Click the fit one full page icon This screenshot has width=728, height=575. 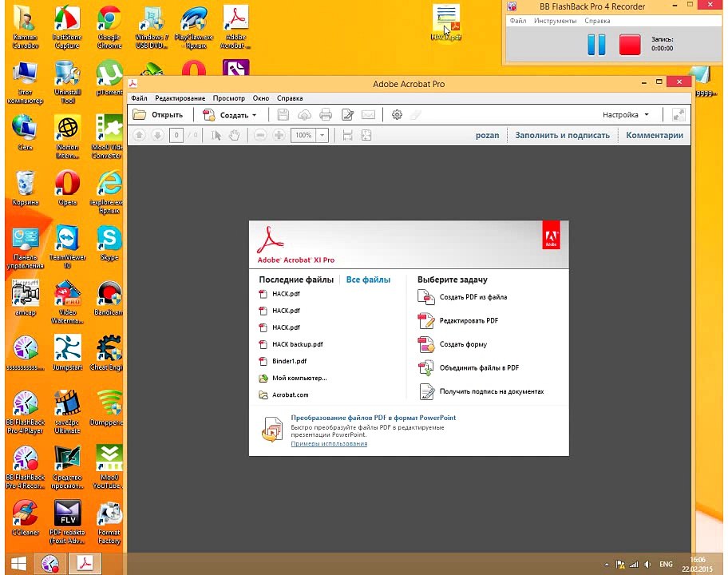coord(366,135)
